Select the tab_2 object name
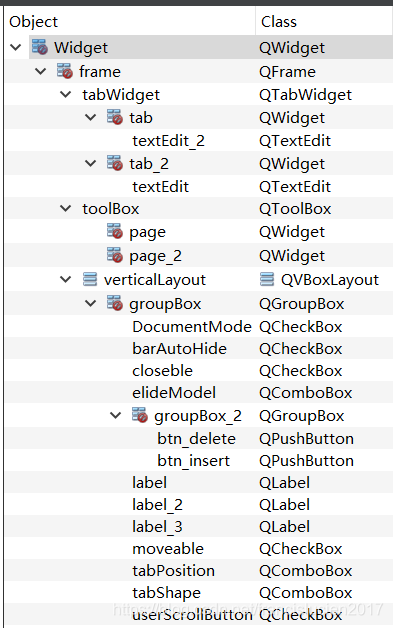393x628 pixels. 149,164
